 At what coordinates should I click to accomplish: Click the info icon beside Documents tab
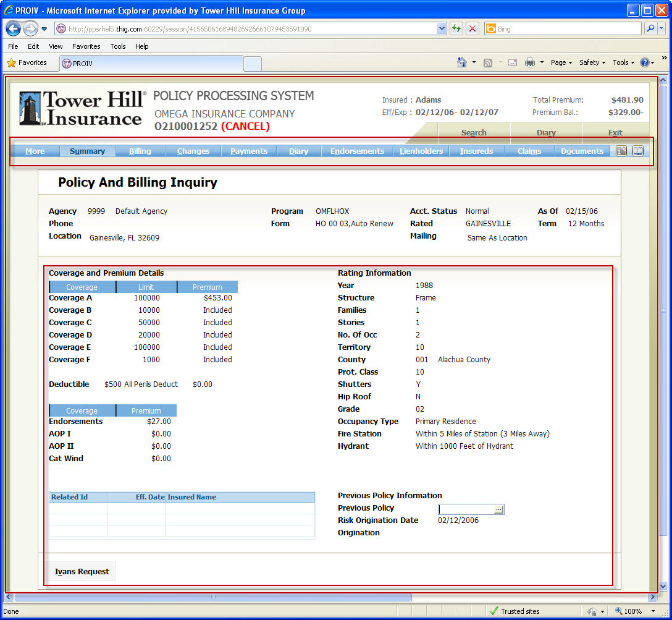621,151
